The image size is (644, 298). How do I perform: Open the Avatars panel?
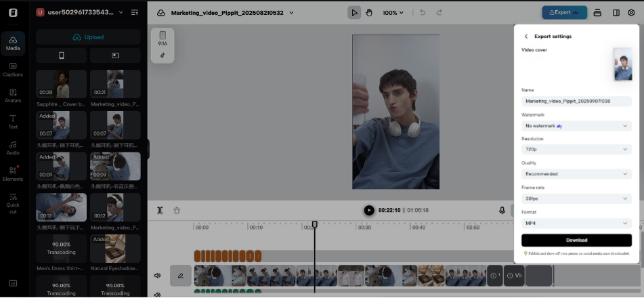coord(13,95)
